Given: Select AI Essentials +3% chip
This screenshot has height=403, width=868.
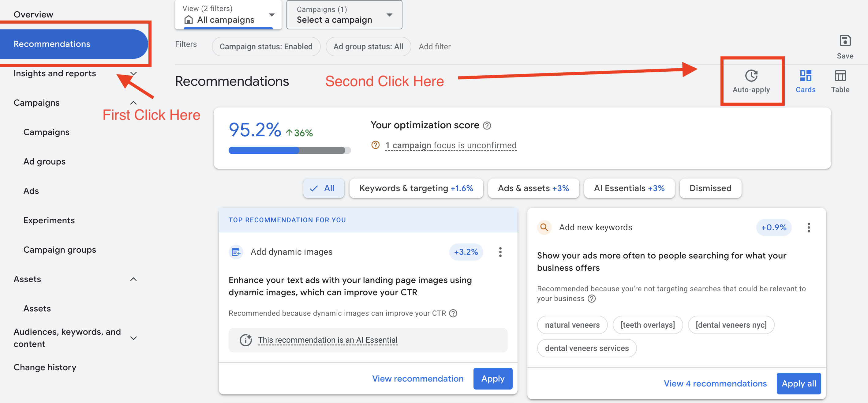Looking at the screenshot, I should 629,188.
